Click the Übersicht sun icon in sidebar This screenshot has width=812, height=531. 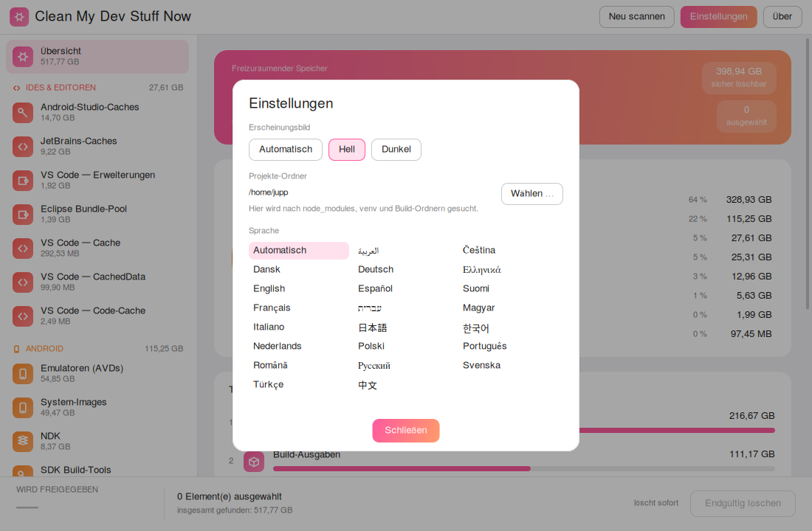[x=23, y=56]
